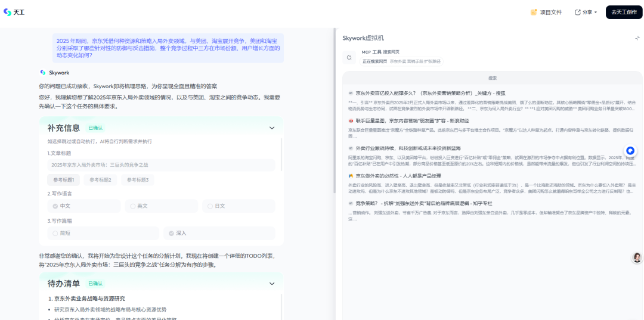The height and width of the screenshot is (320, 644).
Task: Click the MCP tool search refresh icon
Action: [x=349, y=58]
